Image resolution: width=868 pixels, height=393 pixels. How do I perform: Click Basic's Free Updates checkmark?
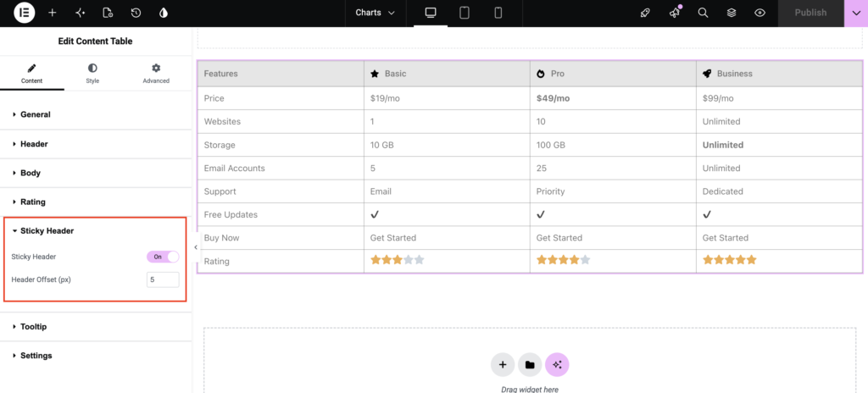[375, 214]
